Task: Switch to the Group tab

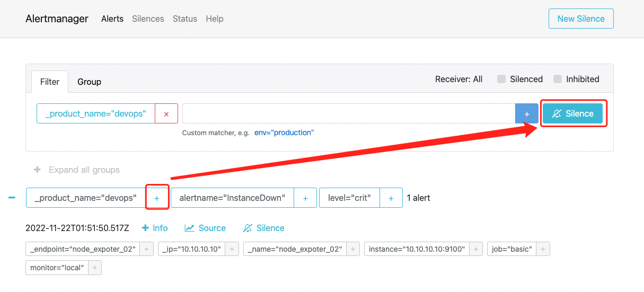Action: pyautogui.click(x=89, y=82)
